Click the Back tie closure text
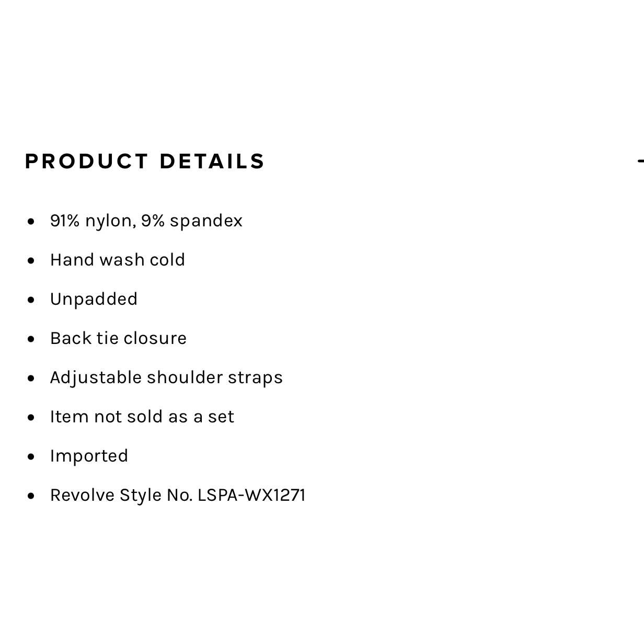The width and height of the screenshot is (644, 644). point(118,338)
